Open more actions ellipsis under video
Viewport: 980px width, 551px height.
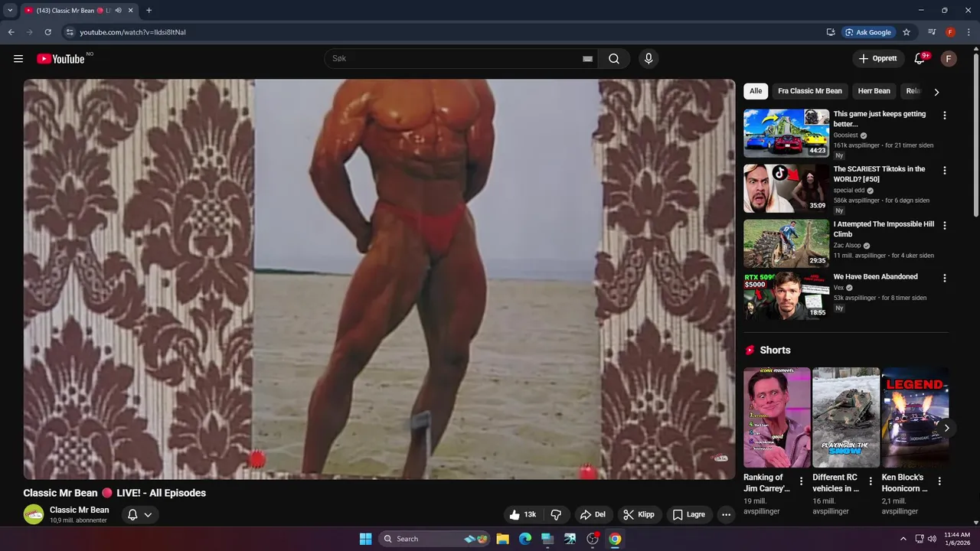727,514
